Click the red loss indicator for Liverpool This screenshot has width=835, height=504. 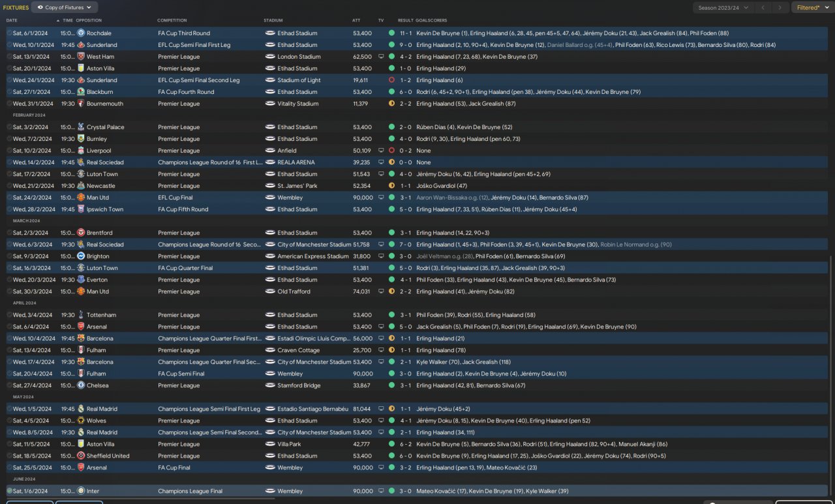click(x=391, y=151)
